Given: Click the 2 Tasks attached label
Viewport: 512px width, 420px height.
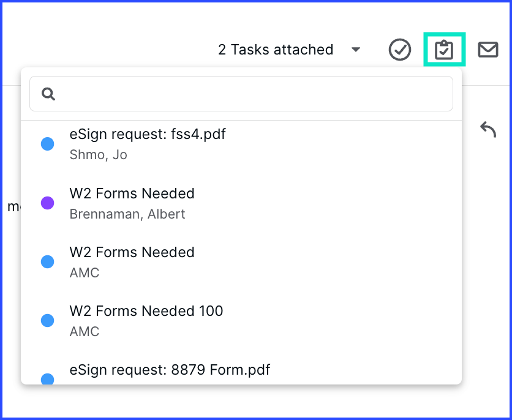Looking at the screenshot, I should point(276,50).
